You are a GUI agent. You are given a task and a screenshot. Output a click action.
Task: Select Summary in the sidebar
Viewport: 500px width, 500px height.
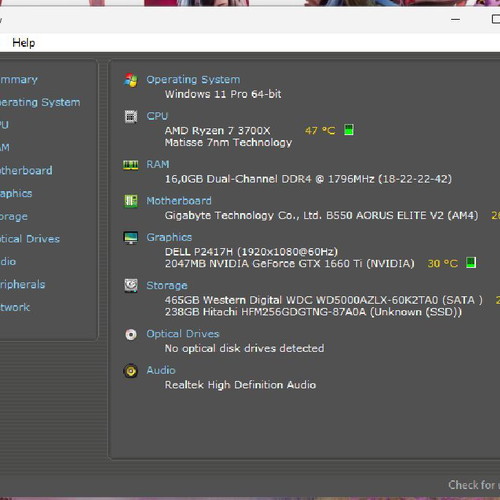(19, 80)
